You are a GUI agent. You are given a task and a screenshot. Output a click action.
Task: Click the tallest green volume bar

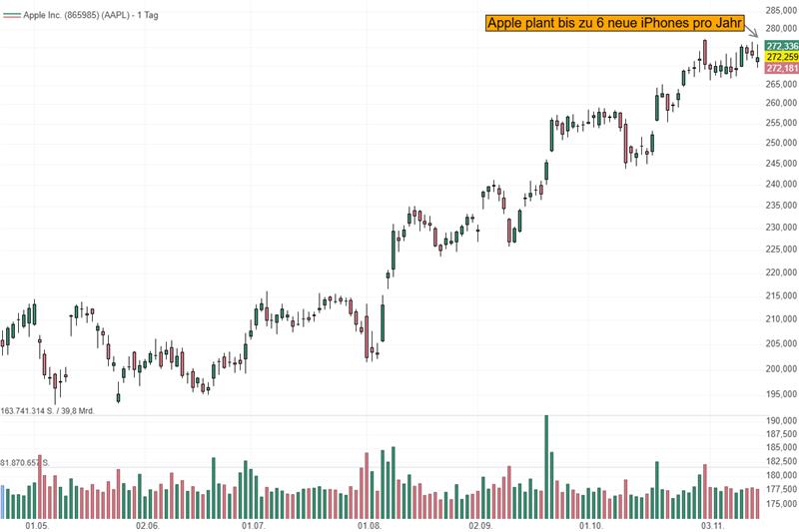[546, 467]
